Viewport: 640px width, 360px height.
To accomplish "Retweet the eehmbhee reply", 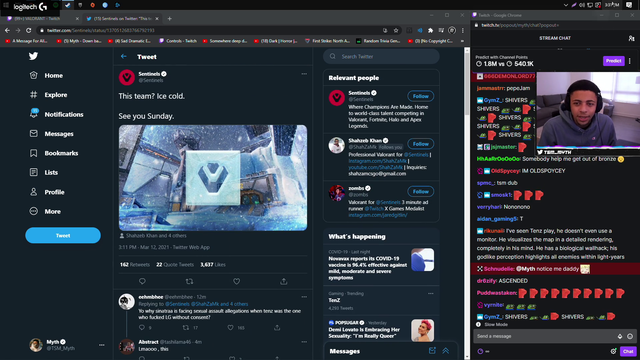I will [186, 327].
